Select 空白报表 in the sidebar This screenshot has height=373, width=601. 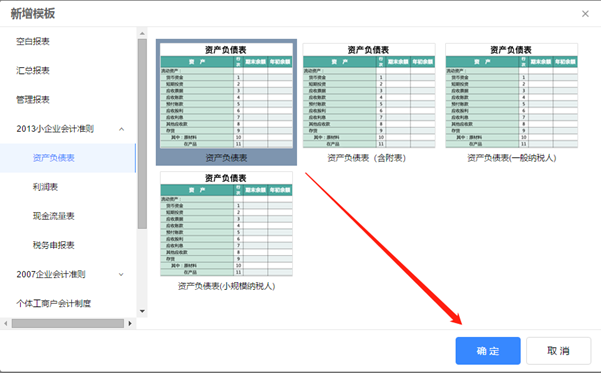click(33, 41)
